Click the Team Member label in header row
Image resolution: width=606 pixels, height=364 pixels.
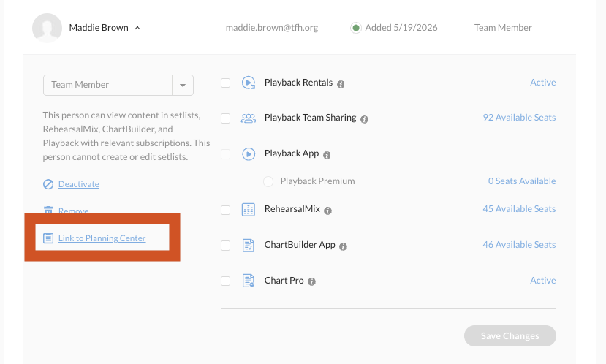(503, 28)
